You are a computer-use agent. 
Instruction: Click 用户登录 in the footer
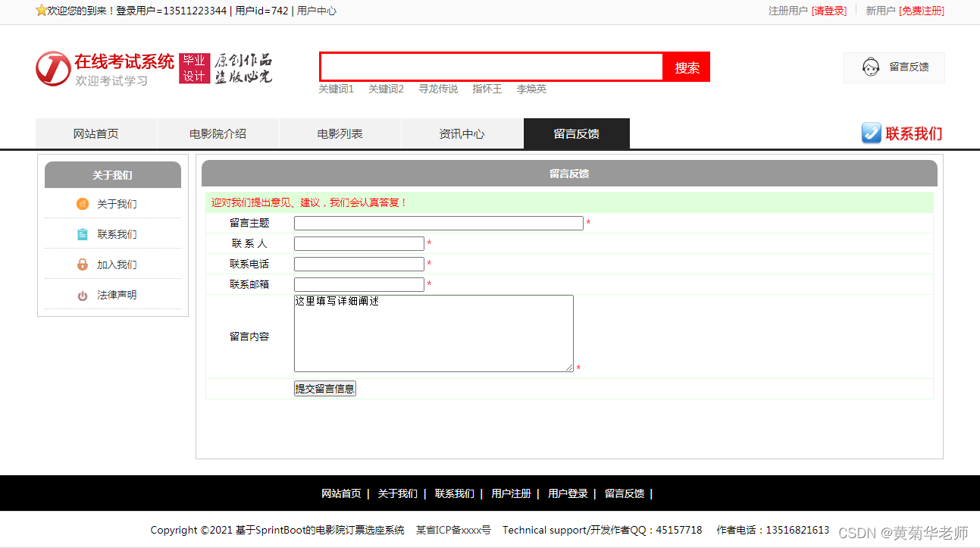(568, 493)
